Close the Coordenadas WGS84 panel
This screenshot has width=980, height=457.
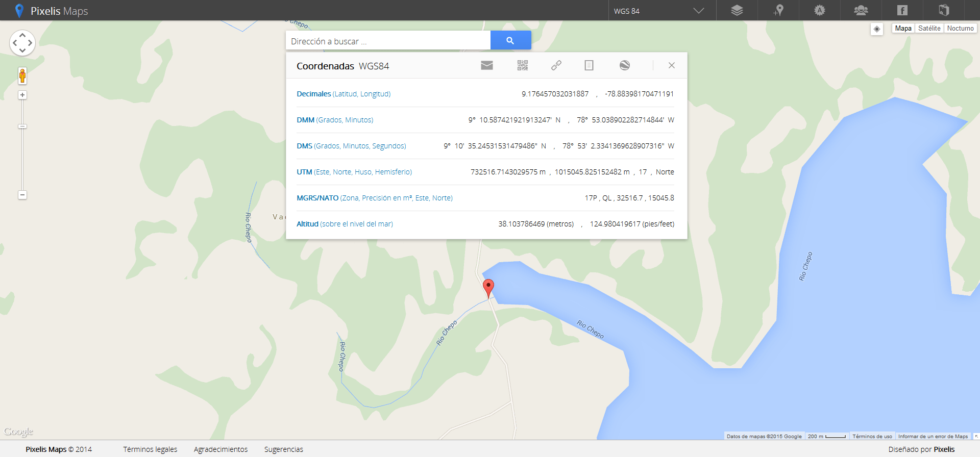pyautogui.click(x=672, y=65)
